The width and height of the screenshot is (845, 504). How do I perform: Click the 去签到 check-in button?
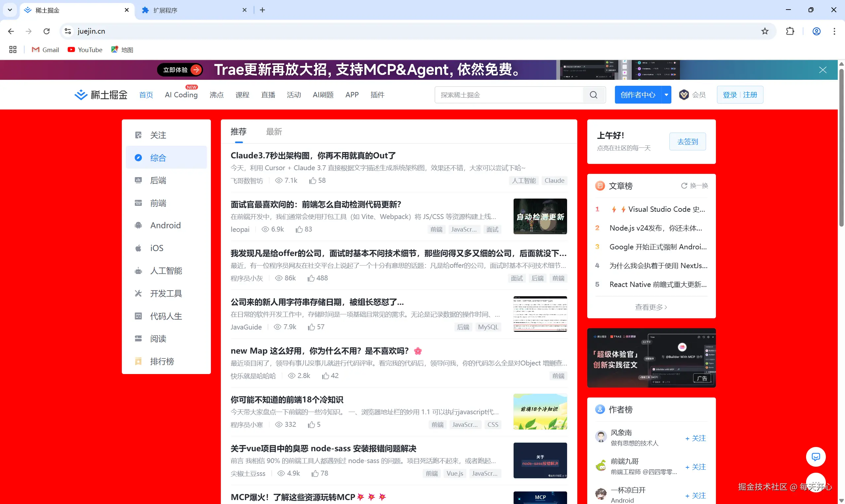(x=687, y=141)
